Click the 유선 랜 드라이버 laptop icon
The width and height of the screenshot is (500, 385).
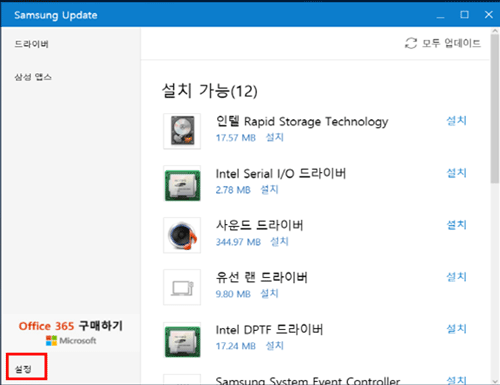coord(182,287)
